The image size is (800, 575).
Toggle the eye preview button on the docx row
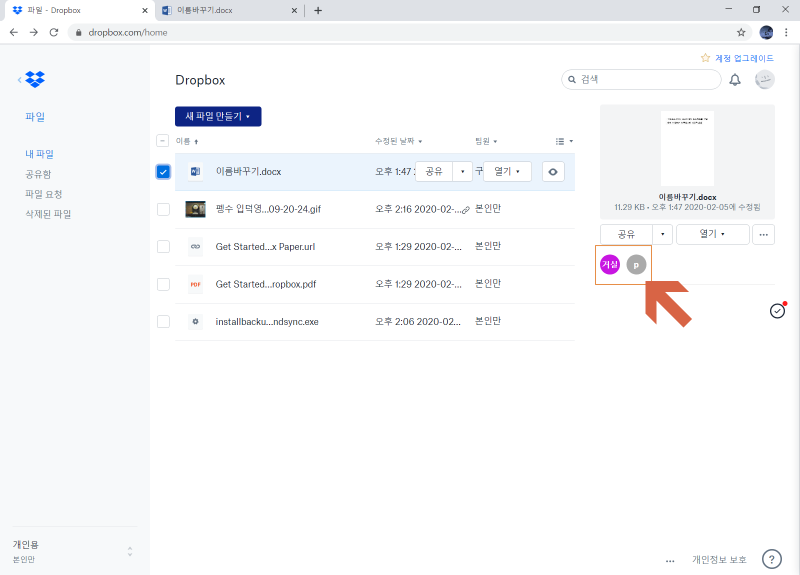click(x=553, y=172)
